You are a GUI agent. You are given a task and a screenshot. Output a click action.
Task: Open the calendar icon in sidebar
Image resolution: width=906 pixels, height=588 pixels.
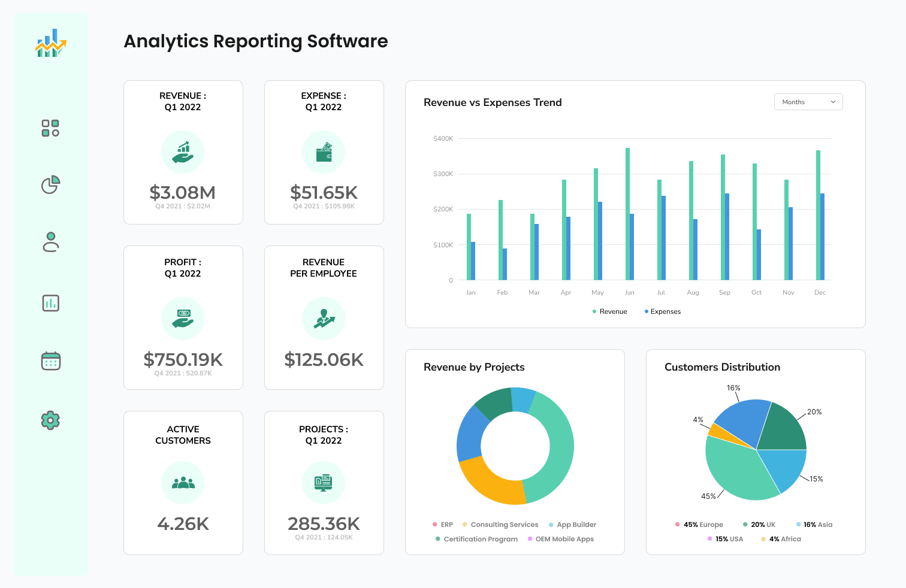coord(51,360)
